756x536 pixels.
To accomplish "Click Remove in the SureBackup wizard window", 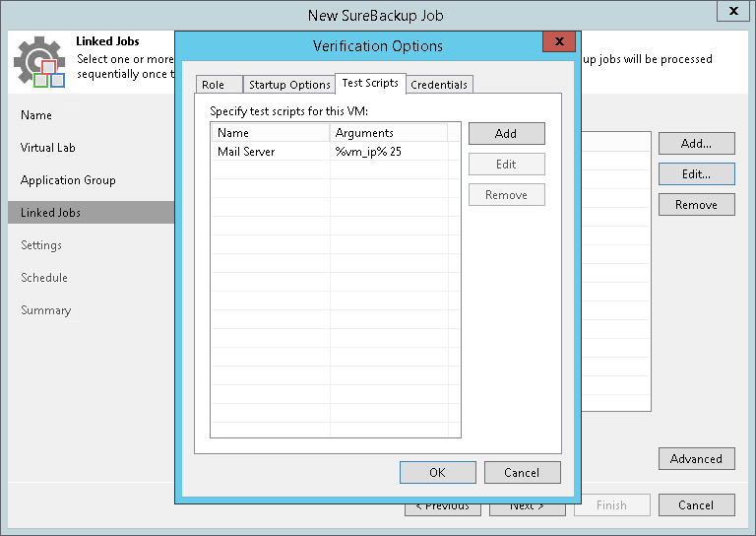I will (x=696, y=205).
